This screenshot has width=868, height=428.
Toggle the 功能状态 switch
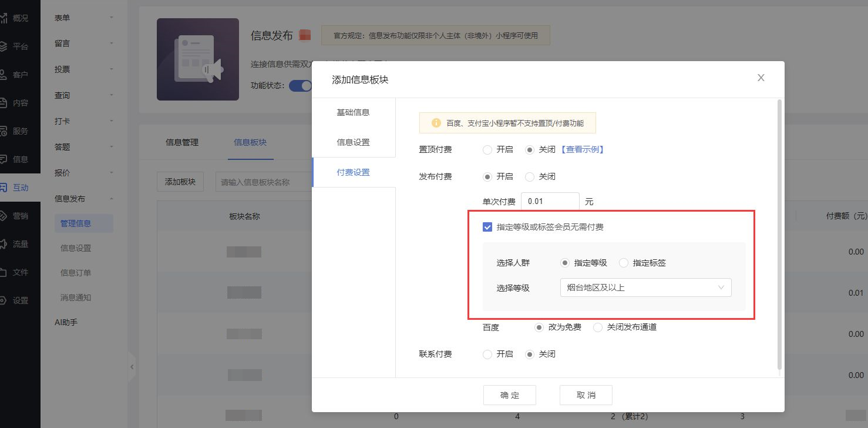(301, 86)
